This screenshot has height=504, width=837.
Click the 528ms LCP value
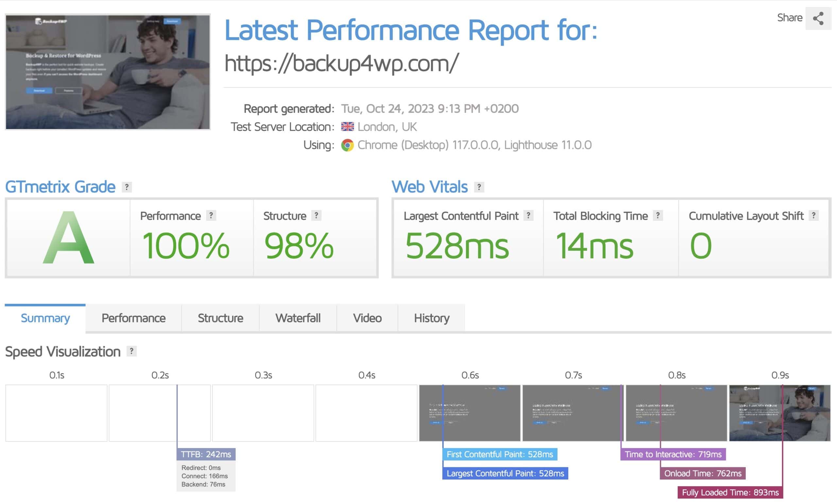[x=457, y=246]
